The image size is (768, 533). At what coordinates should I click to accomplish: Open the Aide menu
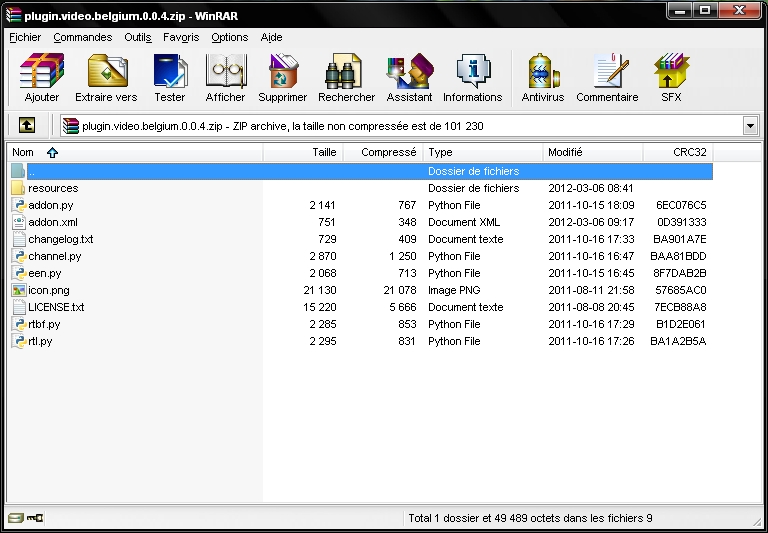[x=271, y=37]
